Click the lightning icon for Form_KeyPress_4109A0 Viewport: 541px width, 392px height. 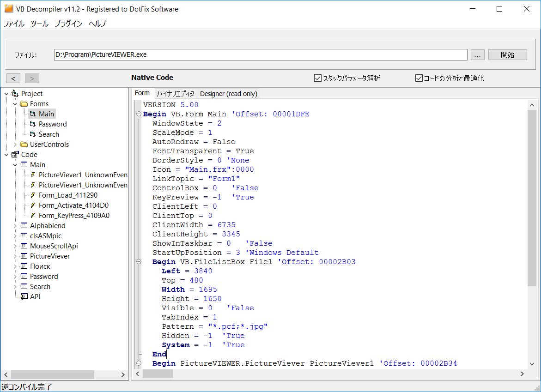coord(33,216)
